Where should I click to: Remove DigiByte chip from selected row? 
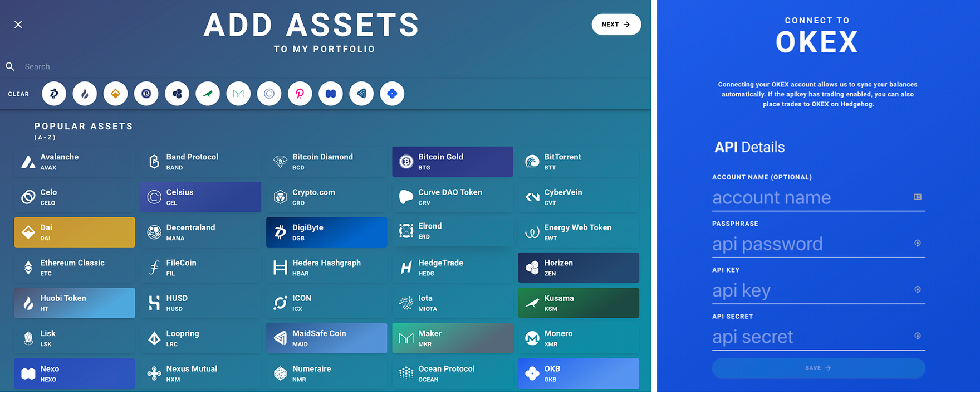(54, 94)
